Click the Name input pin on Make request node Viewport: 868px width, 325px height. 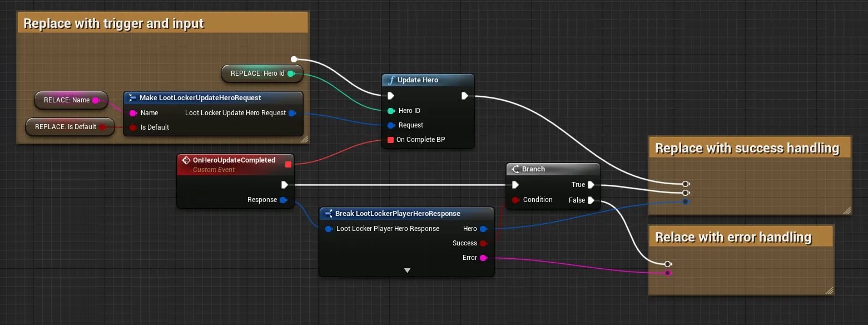click(x=133, y=113)
